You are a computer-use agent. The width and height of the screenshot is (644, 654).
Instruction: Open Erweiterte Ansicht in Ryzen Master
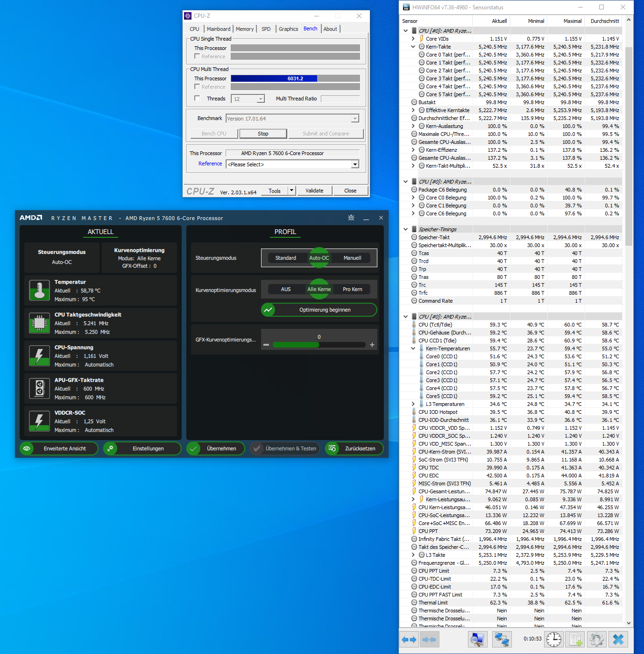point(59,448)
